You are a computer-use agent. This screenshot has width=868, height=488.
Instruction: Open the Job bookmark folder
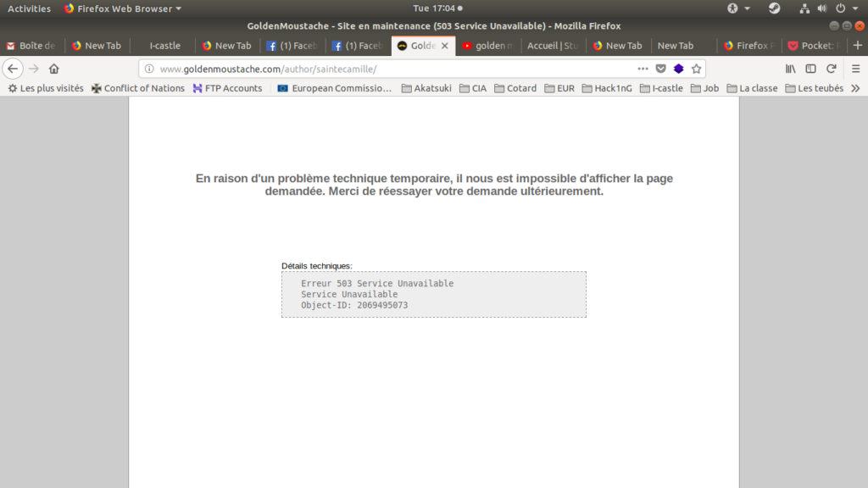tap(704, 88)
